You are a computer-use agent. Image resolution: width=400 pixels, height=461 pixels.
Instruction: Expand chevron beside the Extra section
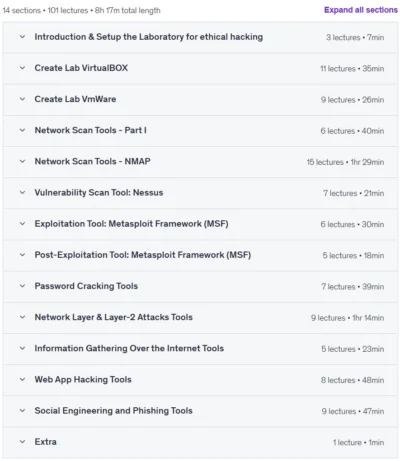point(22,442)
